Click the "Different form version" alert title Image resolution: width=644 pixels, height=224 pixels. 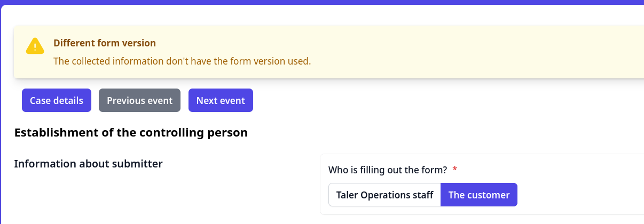pos(105,43)
